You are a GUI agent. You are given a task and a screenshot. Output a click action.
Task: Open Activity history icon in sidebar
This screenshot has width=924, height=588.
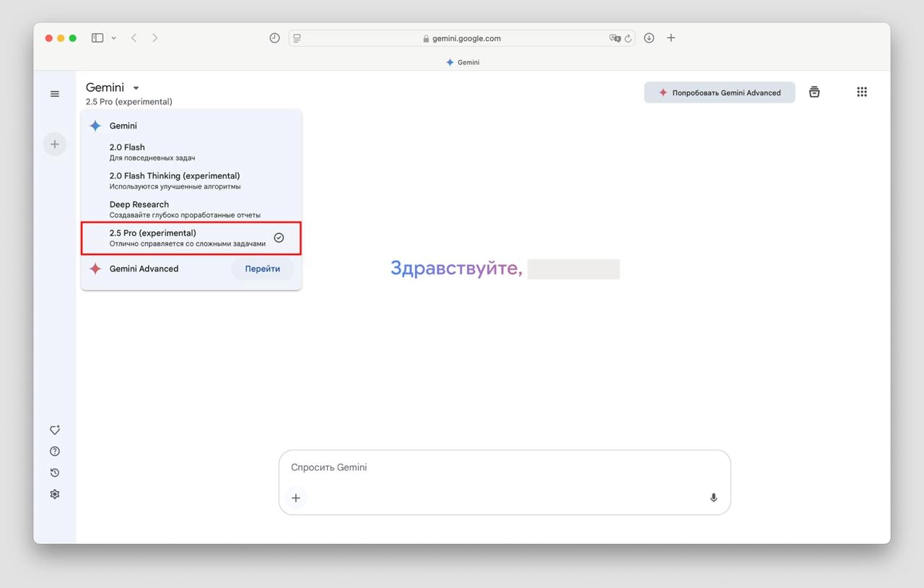pos(55,473)
